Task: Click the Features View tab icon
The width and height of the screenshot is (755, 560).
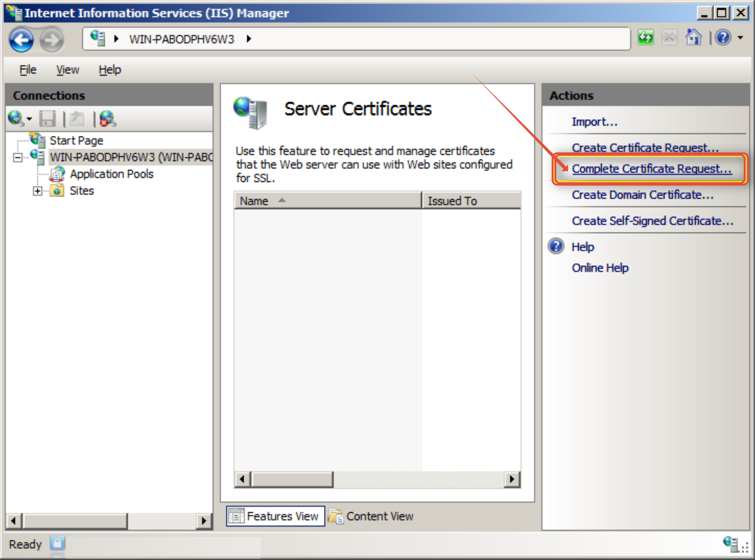Action: tap(237, 516)
